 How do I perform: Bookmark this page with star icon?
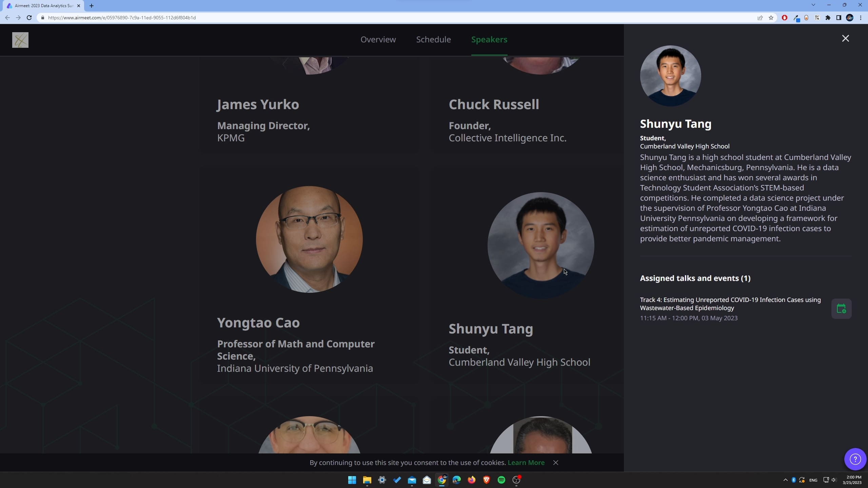pyautogui.click(x=771, y=18)
